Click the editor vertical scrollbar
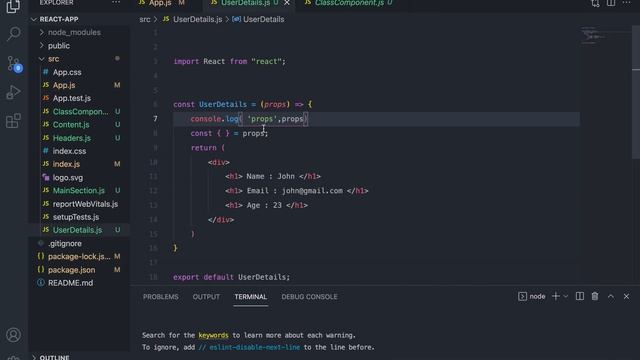640x360 pixels. point(636,92)
